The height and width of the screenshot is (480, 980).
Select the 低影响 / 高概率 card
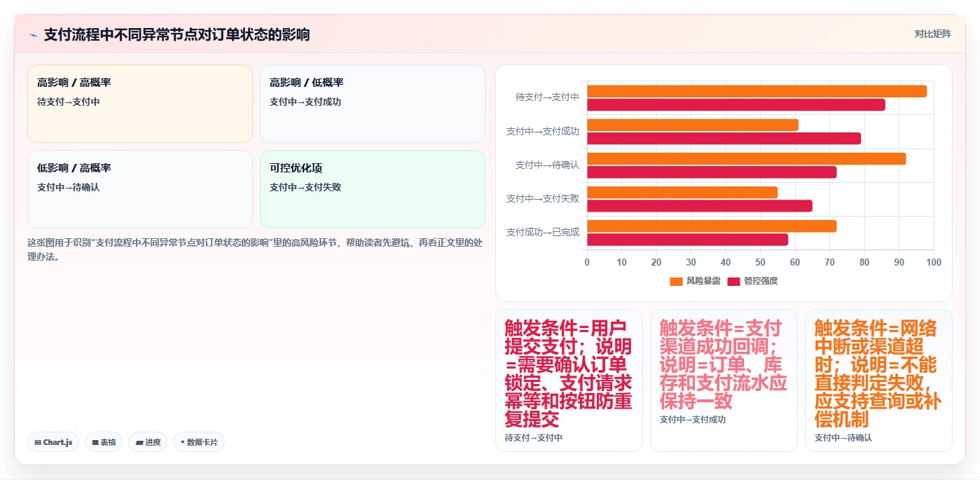pyautogui.click(x=140, y=189)
